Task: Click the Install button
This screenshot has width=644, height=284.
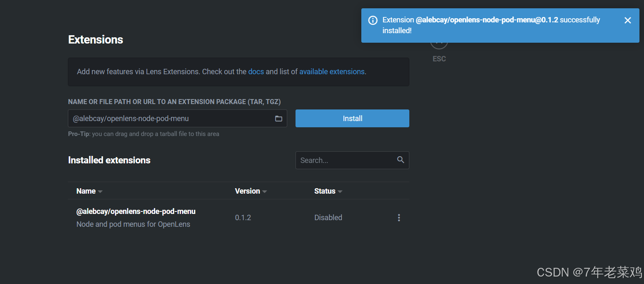Action: pos(352,118)
